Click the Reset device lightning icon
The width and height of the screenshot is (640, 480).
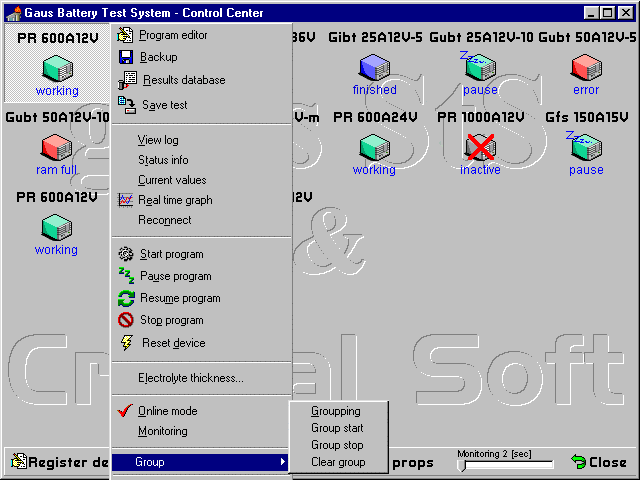click(x=126, y=343)
